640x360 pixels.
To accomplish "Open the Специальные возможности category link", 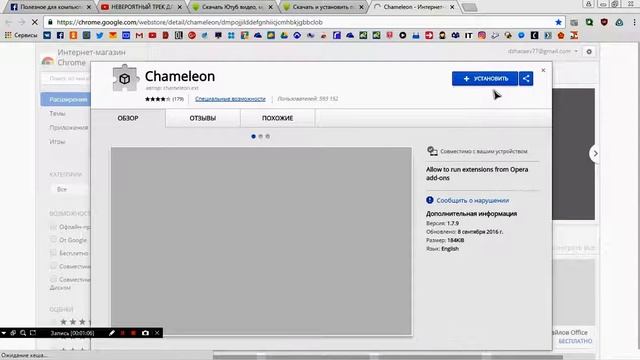I will pyautogui.click(x=230, y=99).
